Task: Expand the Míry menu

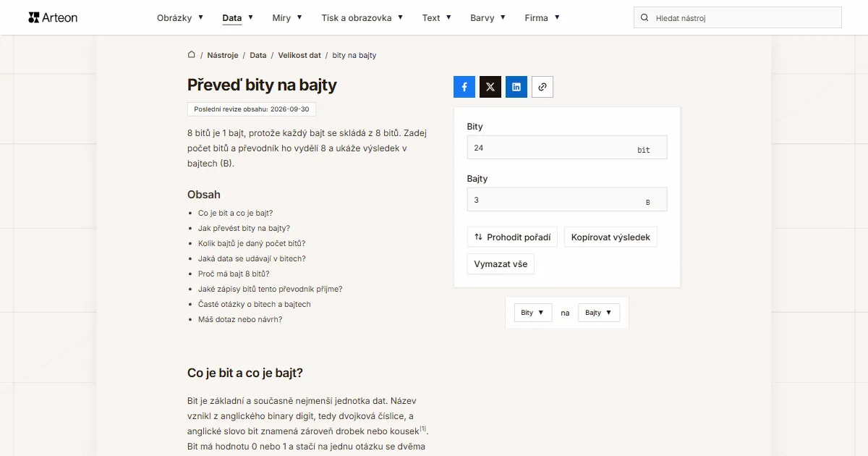Action: (x=287, y=17)
